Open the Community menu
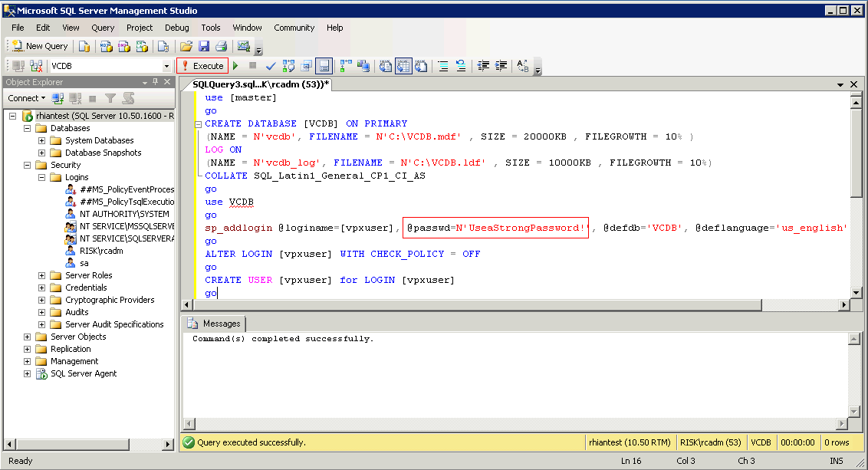The height and width of the screenshot is (470, 868). [294, 28]
